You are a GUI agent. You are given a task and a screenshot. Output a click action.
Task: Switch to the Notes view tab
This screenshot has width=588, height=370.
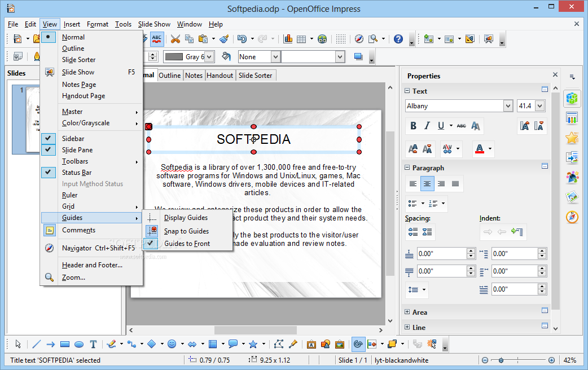pos(194,76)
